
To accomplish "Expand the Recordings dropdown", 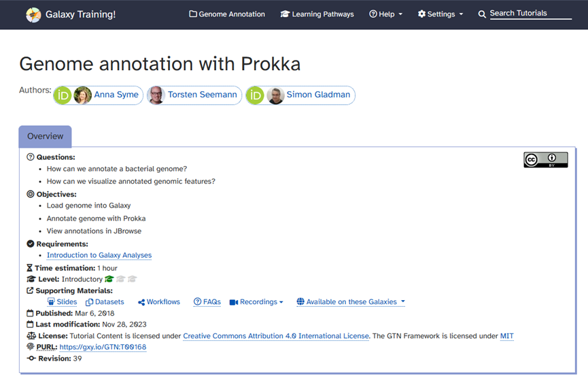I will tap(256, 301).
